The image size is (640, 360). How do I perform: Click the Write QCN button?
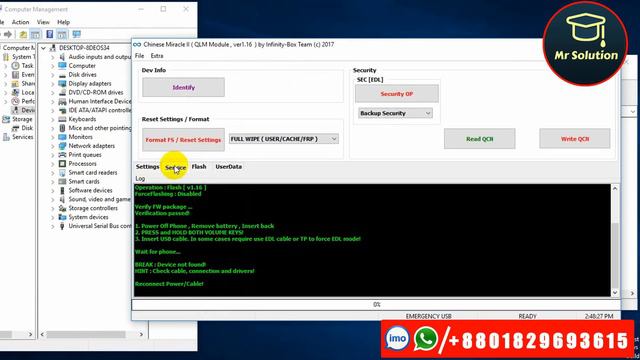pyautogui.click(x=575, y=139)
